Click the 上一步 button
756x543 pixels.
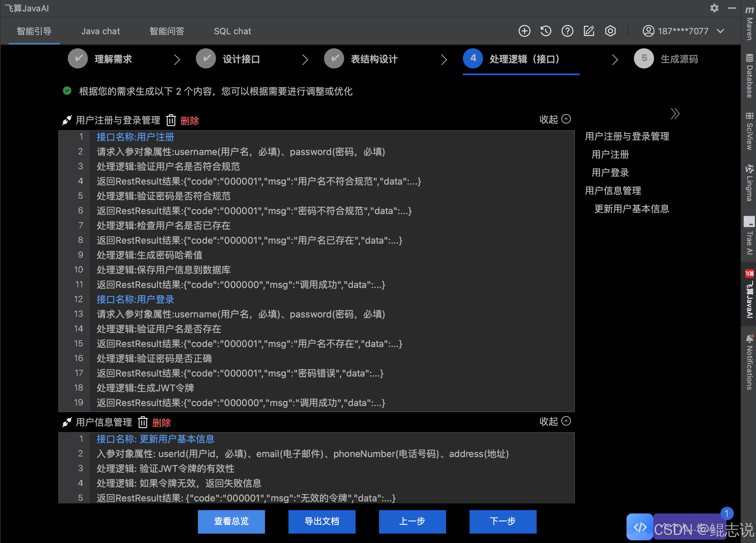pyautogui.click(x=412, y=522)
